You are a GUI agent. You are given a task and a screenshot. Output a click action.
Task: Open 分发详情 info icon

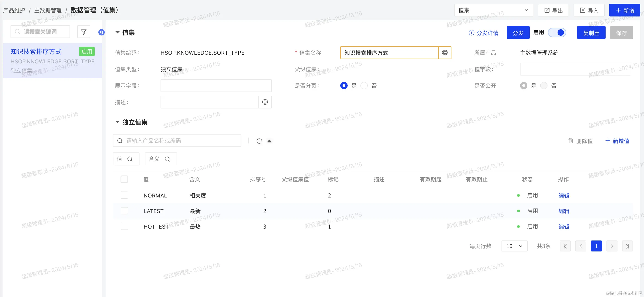[471, 33]
